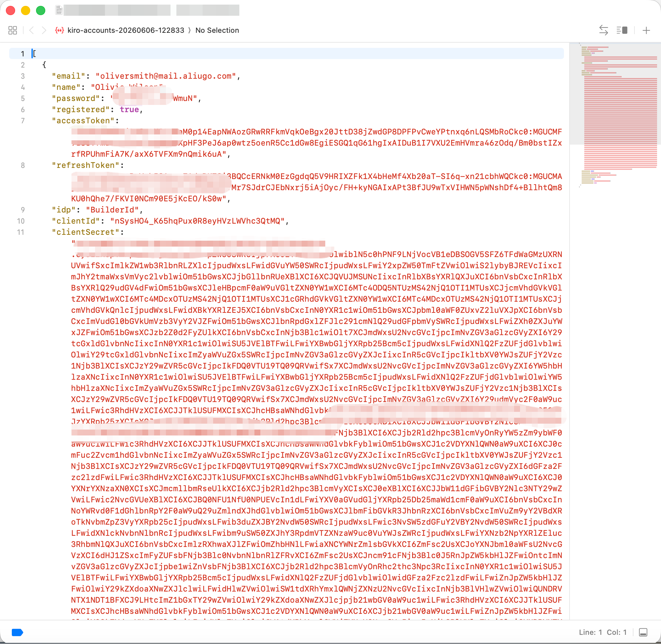Image resolution: width=661 pixels, height=644 pixels.
Task: Click line number 11 in gutter
Action: point(21,232)
